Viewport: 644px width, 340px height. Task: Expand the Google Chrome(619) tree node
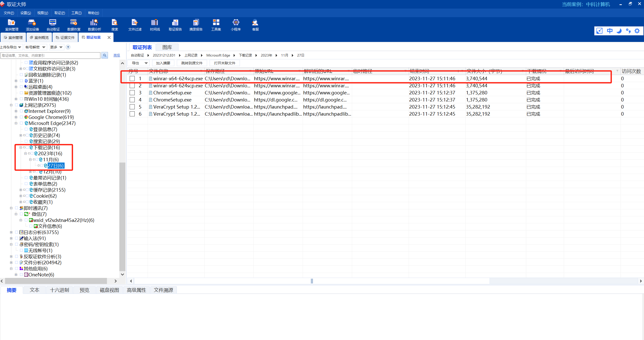tap(16, 117)
